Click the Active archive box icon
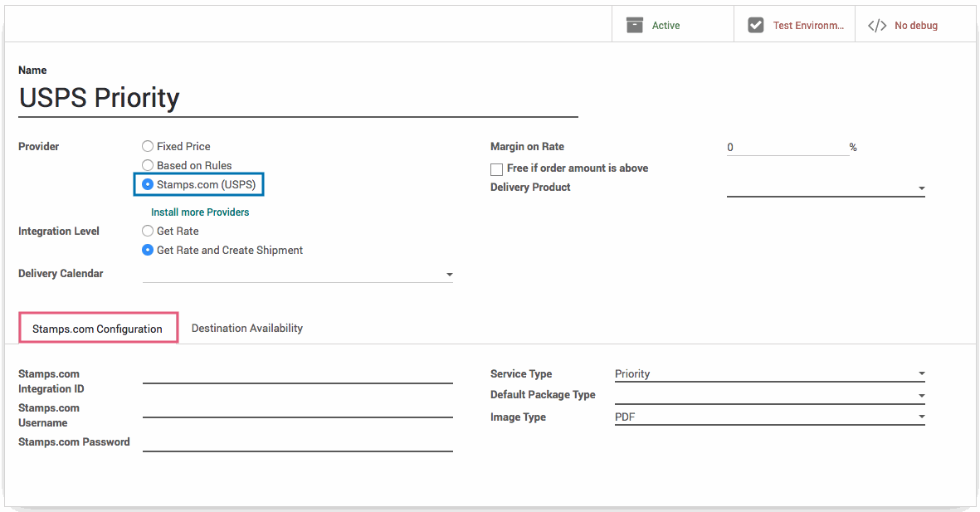The width and height of the screenshot is (980, 512). click(634, 25)
